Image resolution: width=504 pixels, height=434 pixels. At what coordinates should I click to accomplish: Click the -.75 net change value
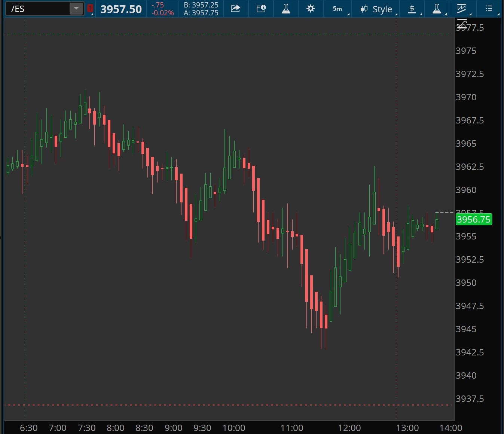coord(158,5)
